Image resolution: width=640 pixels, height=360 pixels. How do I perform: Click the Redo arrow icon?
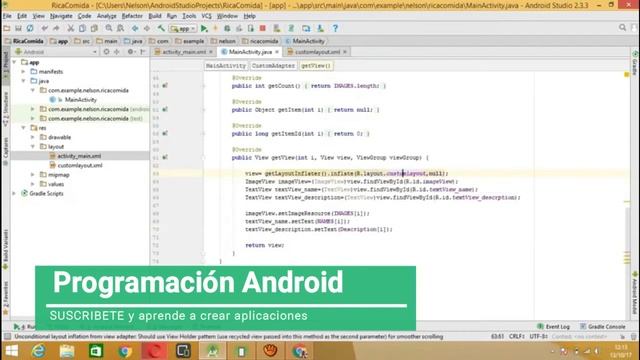[56, 28]
